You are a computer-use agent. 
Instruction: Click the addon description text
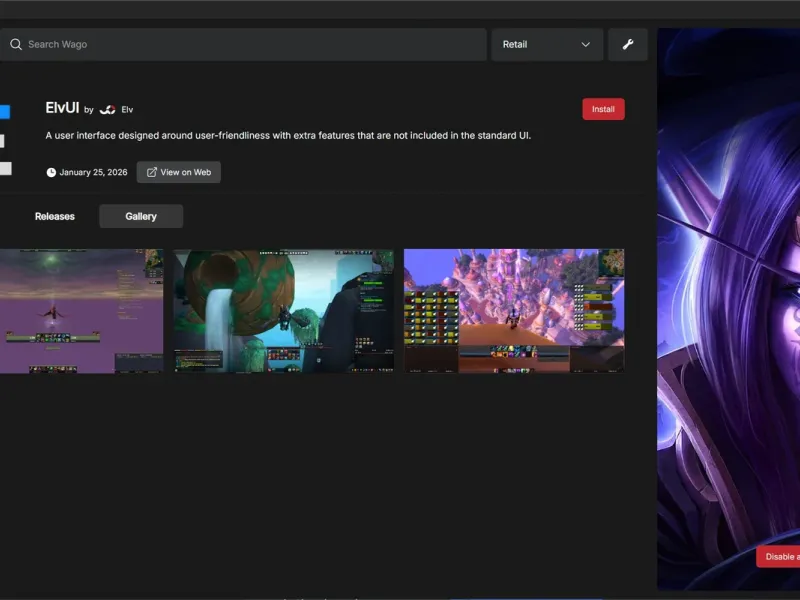[288, 136]
